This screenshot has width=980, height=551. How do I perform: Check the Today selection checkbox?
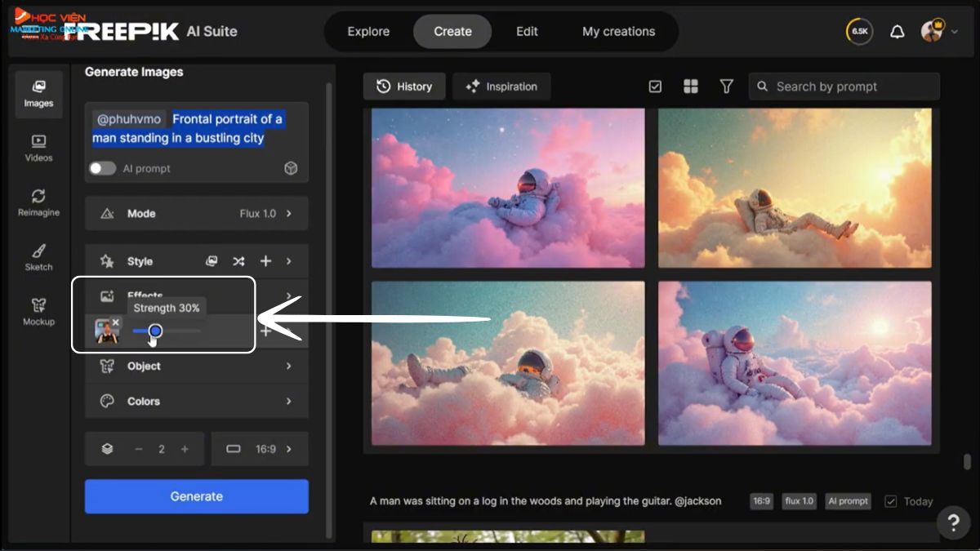[x=891, y=501]
